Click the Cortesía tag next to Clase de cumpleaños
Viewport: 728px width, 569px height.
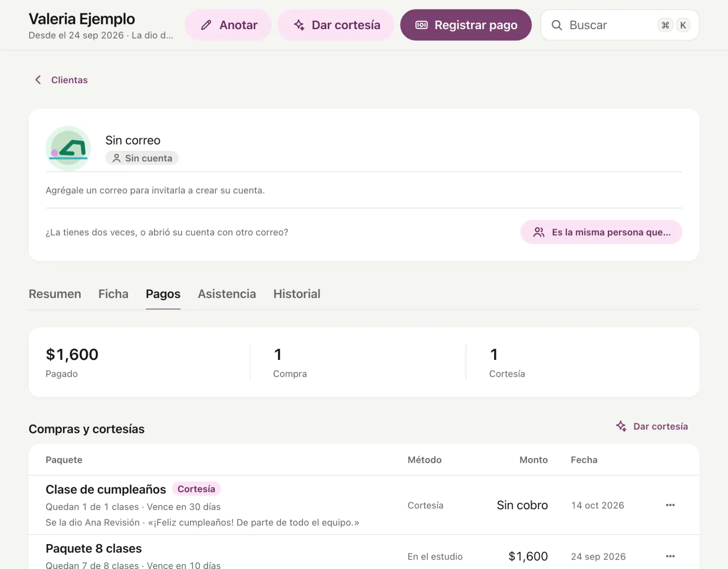click(x=197, y=489)
